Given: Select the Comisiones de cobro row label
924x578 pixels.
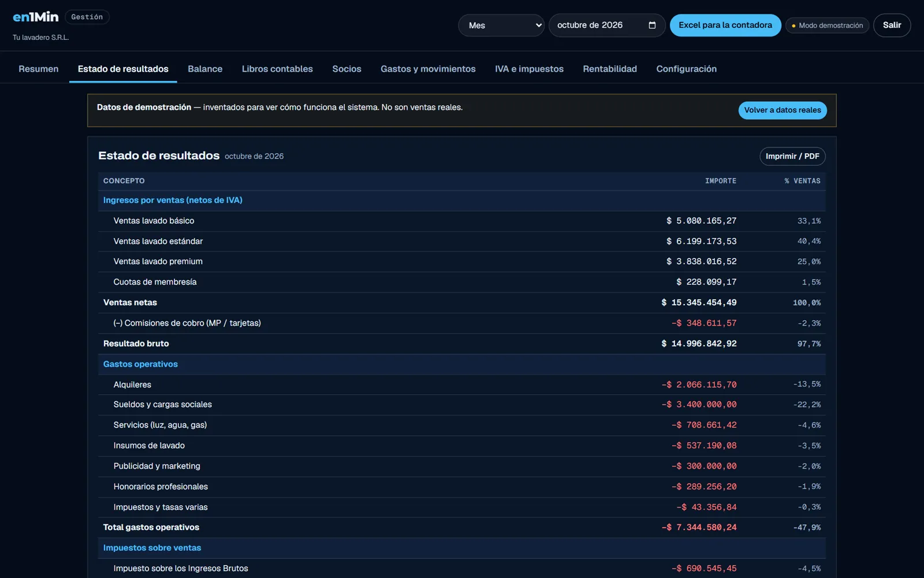Looking at the screenshot, I should click(187, 323).
